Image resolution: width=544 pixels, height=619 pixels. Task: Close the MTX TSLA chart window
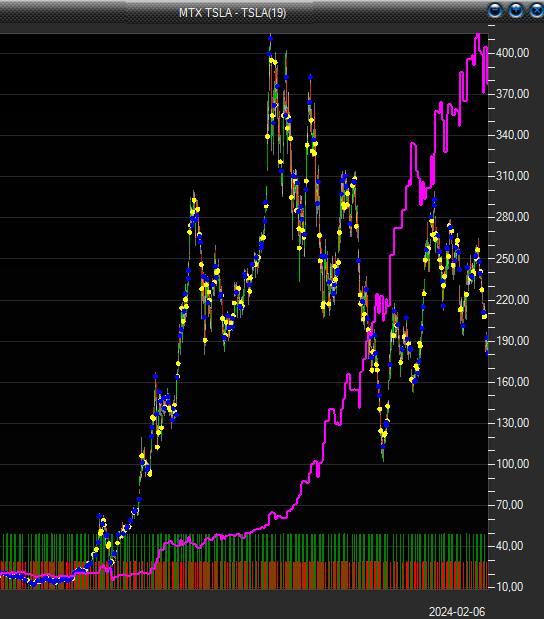pyautogui.click(x=536, y=10)
